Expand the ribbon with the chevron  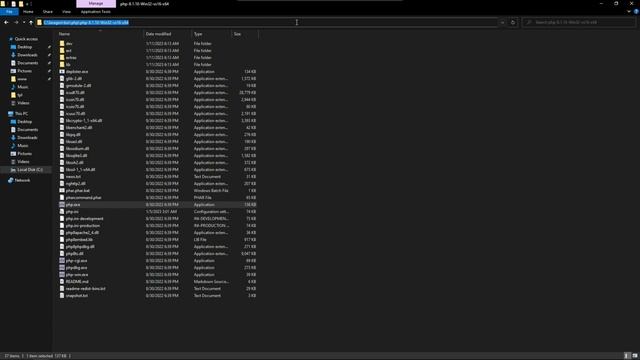pos(629,12)
